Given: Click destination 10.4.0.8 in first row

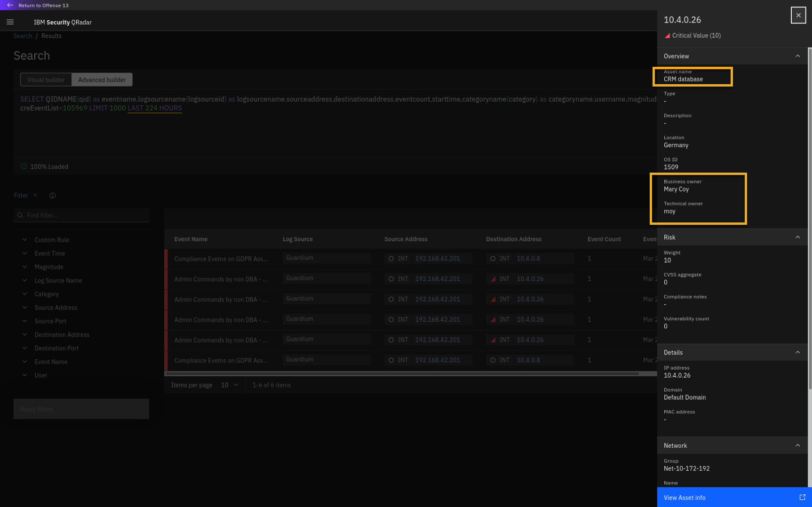Looking at the screenshot, I should tap(528, 259).
